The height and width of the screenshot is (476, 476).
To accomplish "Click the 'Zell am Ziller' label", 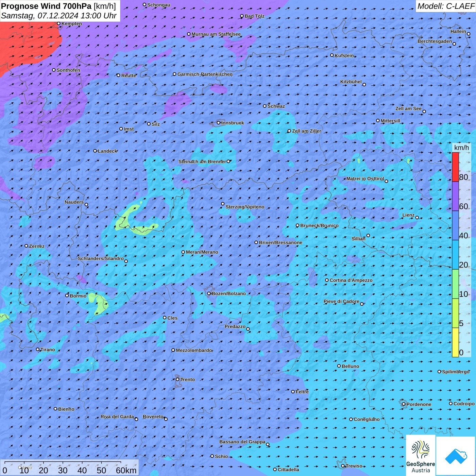I will click(307, 131).
